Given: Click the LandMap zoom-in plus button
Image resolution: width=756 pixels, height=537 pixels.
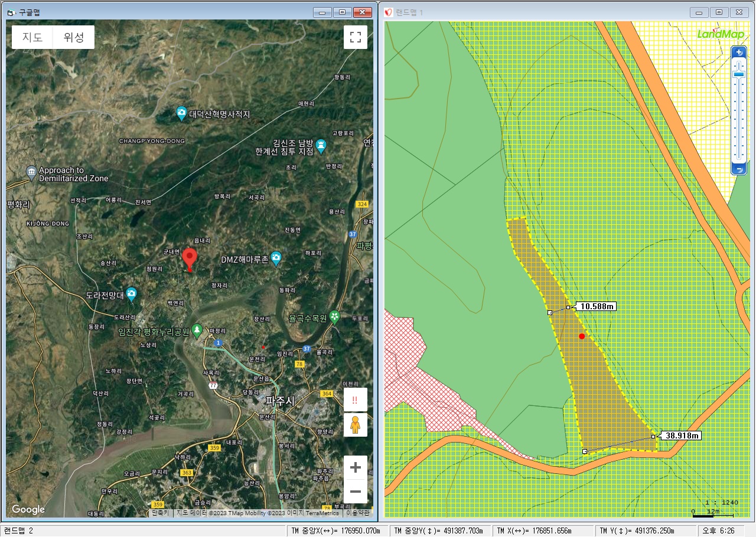Looking at the screenshot, I should (x=739, y=53).
